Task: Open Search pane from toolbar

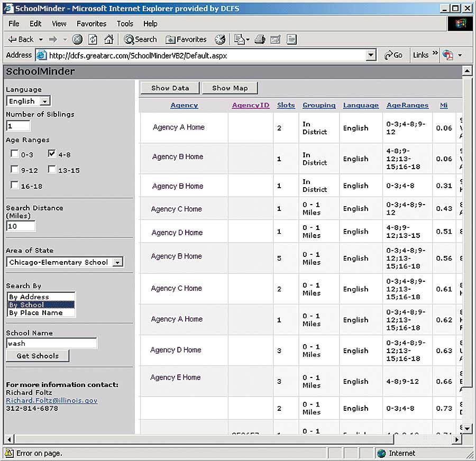Action: 140,40
